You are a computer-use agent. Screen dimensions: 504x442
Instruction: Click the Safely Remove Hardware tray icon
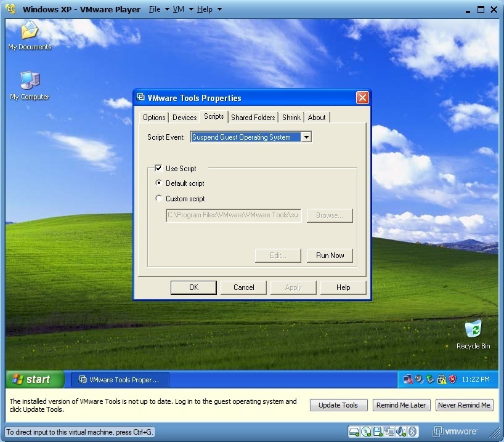tap(430, 379)
